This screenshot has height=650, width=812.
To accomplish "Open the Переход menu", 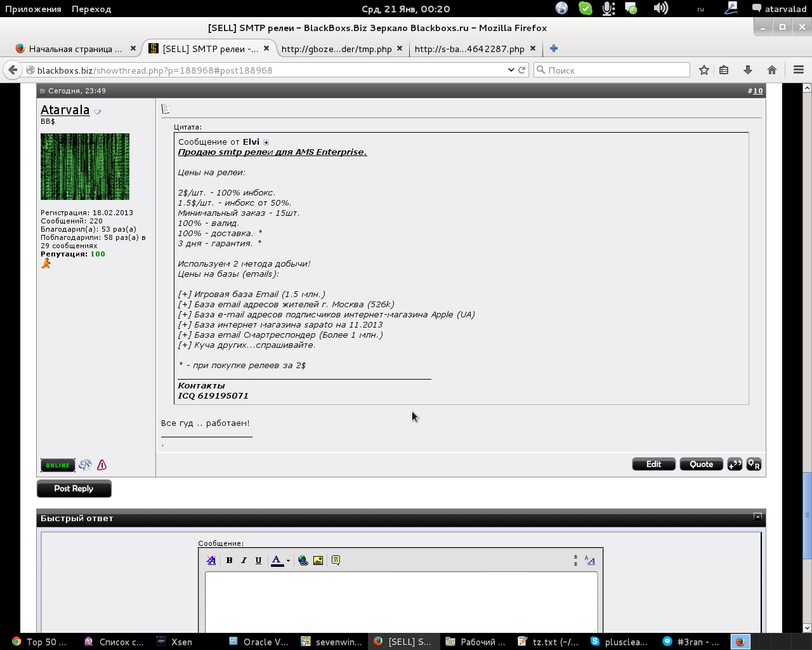I will [91, 9].
